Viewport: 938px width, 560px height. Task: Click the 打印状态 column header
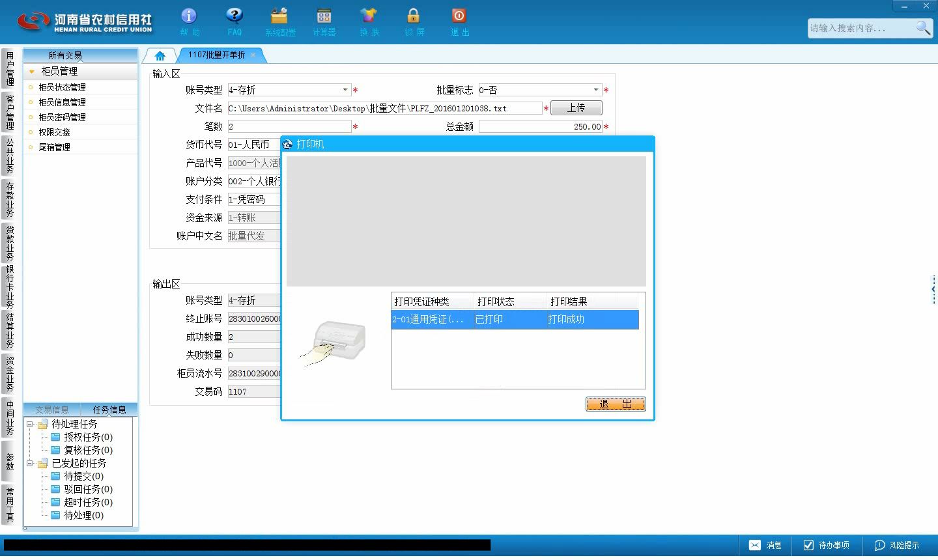click(511, 301)
